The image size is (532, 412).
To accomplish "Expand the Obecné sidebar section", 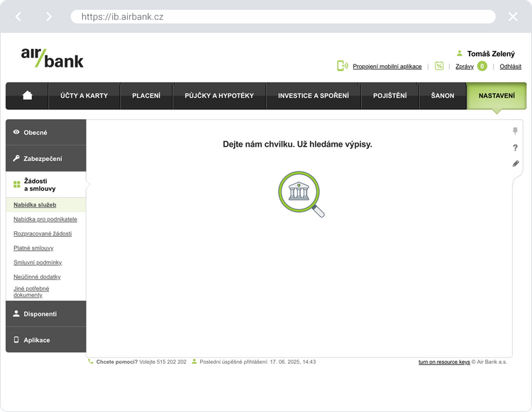I will (46, 133).
